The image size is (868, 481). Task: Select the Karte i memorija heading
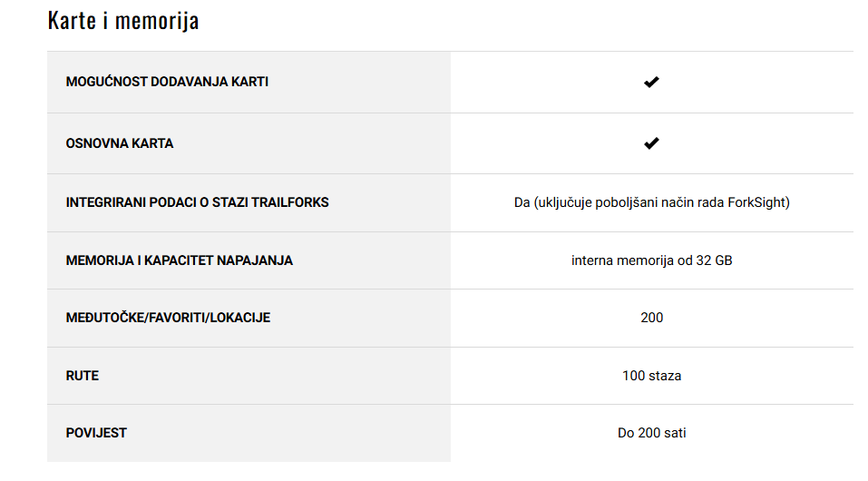(123, 21)
